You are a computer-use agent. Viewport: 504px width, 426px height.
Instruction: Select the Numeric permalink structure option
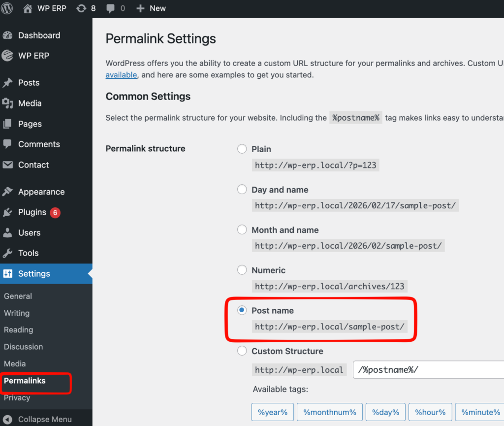(242, 270)
